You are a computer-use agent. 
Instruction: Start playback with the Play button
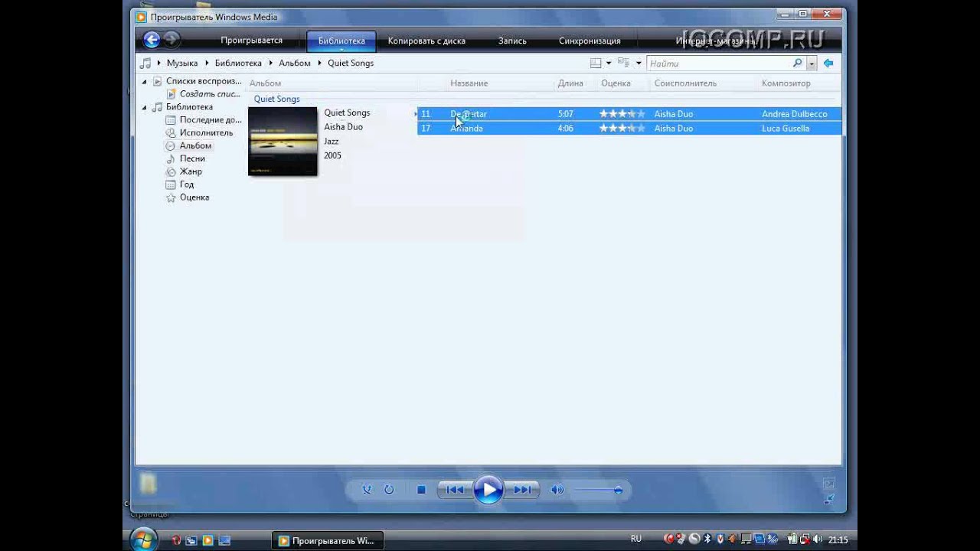[488, 490]
